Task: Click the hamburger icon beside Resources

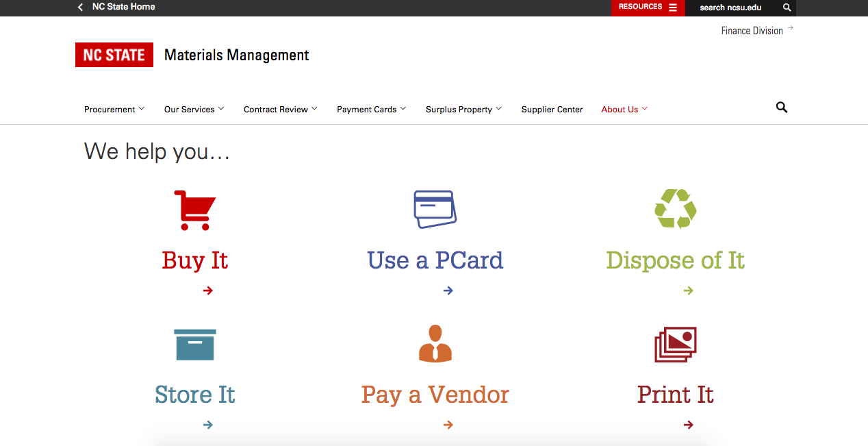Action: (x=673, y=8)
